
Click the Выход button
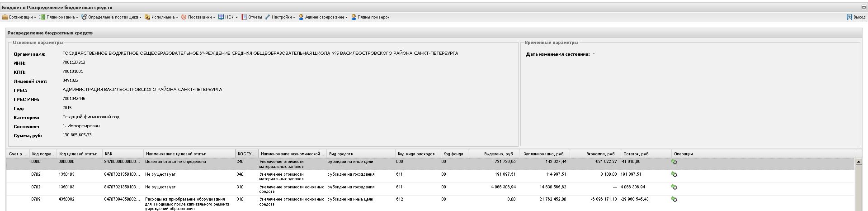tap(856, 17)
